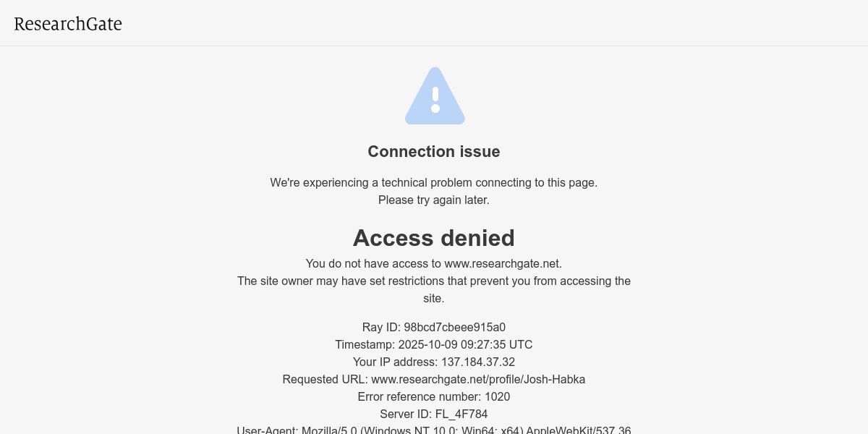Click the Access denied heading
The height and width of the screenshot is (434, 868).
pos(434,238)
